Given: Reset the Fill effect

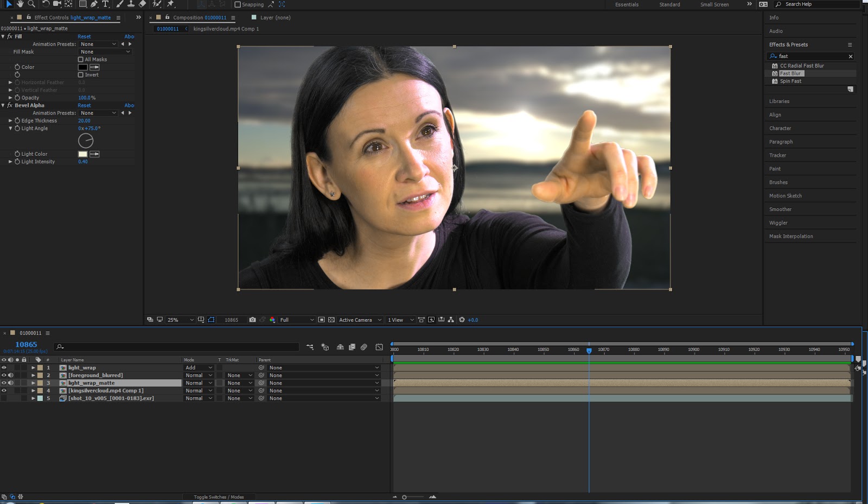Looking at the screenshot, I should [x=84, y=37].
